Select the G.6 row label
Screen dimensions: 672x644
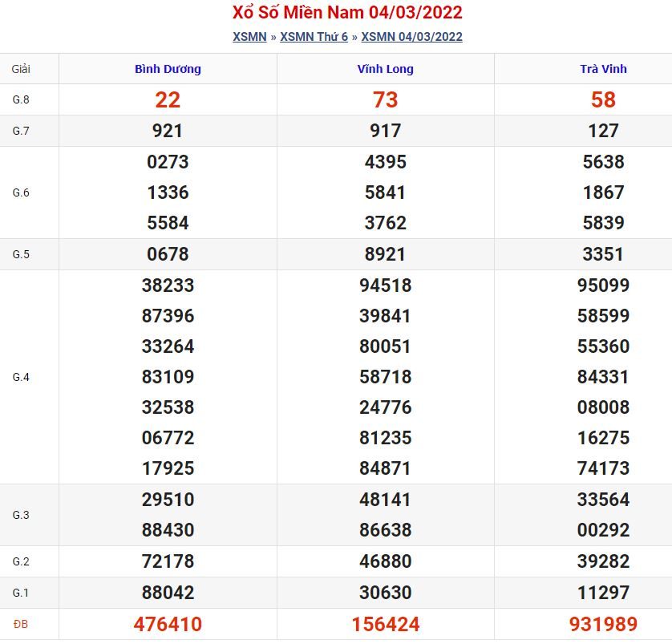[21, 192]
